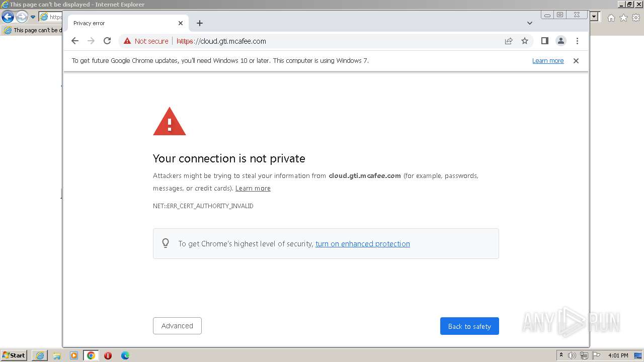Expand Chrome's tab search chevron
The height and width of the screenshot is (362, 644).
pyautogui.click(x=530, y=23)
